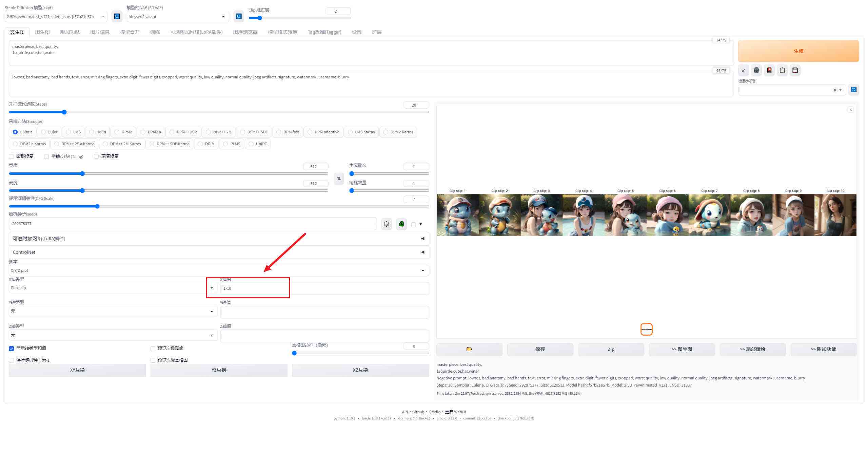Expand the 可选附加网络(LoRA插件) section
Viewport: 868px width, 451px height.
pos(219,239)
